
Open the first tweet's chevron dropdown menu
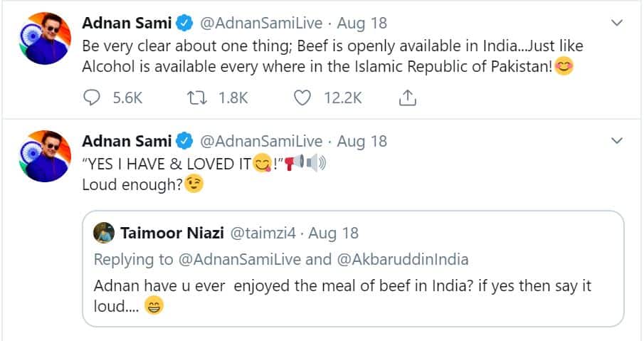pyautogui.click(x=617, y=23)
